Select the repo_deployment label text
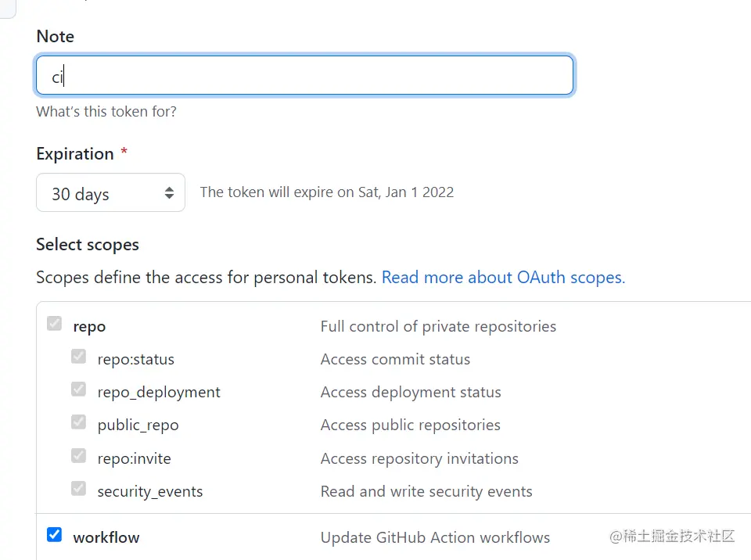The height and width of the screenshot is (560, 751). 159,393
